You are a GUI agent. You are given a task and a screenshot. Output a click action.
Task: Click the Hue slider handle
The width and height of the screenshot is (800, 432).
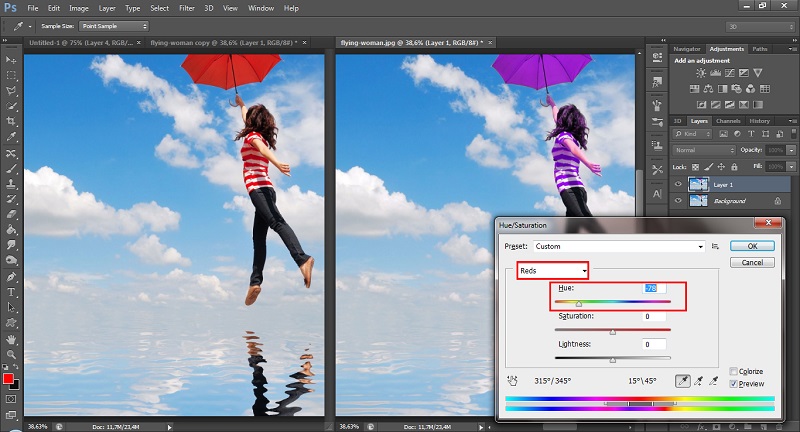pyautogui.click(x=579, y=304)
